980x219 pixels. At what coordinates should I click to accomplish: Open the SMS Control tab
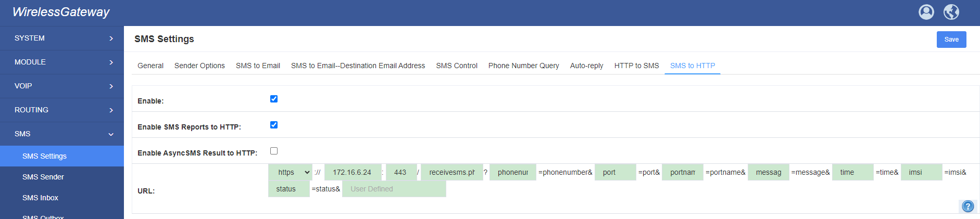(457, 66)
